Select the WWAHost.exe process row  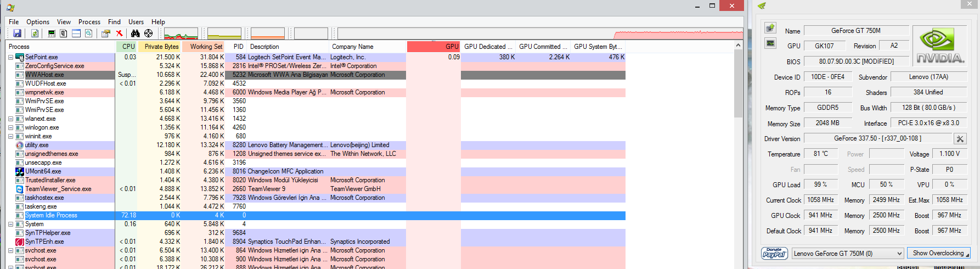[x=316, y=75]
